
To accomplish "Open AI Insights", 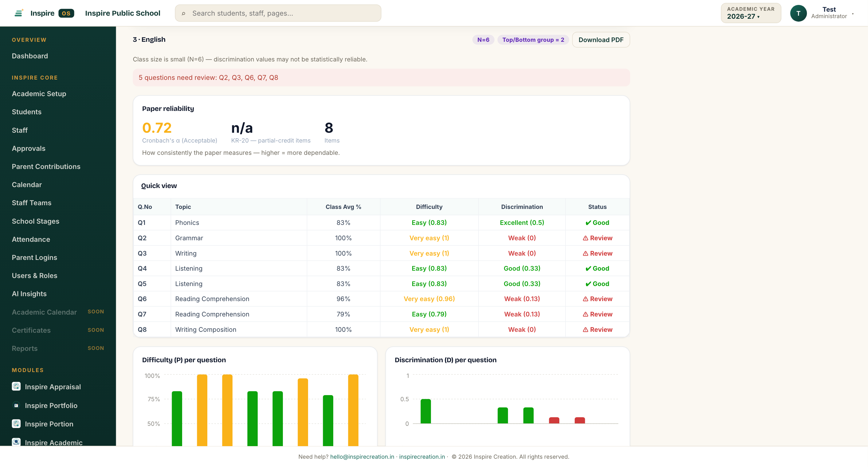I will click(29, 294).
